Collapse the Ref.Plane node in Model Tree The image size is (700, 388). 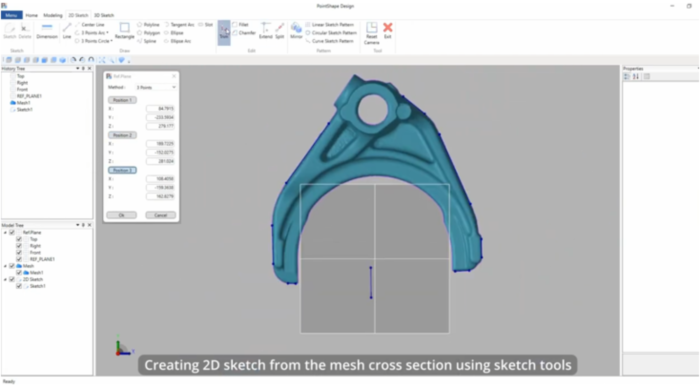(5, 233)
